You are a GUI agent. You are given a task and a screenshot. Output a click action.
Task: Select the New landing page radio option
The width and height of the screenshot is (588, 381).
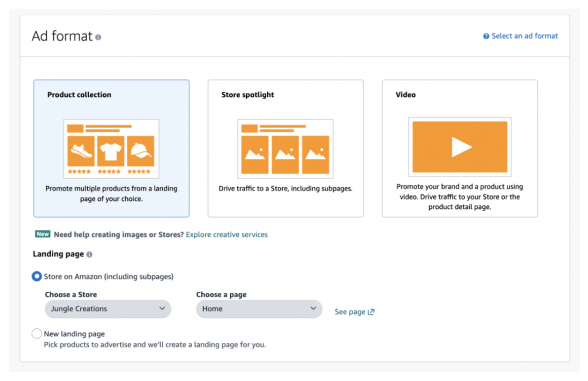point(37,334)
